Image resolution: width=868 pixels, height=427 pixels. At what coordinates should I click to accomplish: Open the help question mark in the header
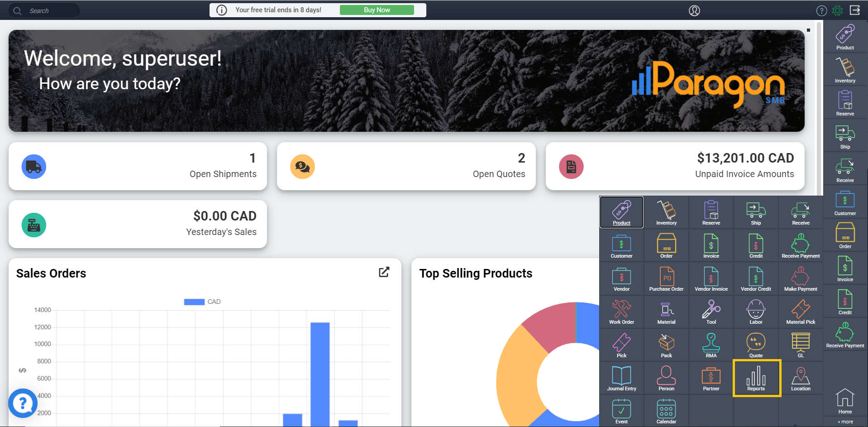pos(821,10)
